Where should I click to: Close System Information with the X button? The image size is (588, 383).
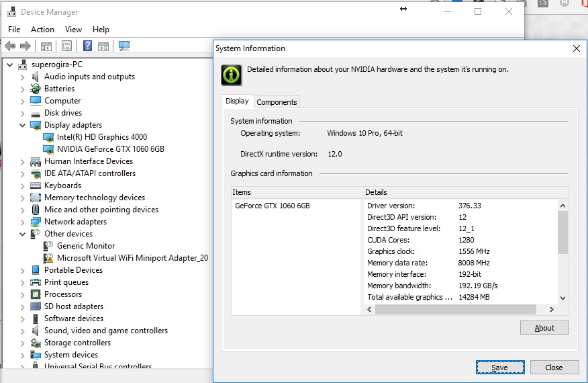pyautogui.click(x=577, y=48)
